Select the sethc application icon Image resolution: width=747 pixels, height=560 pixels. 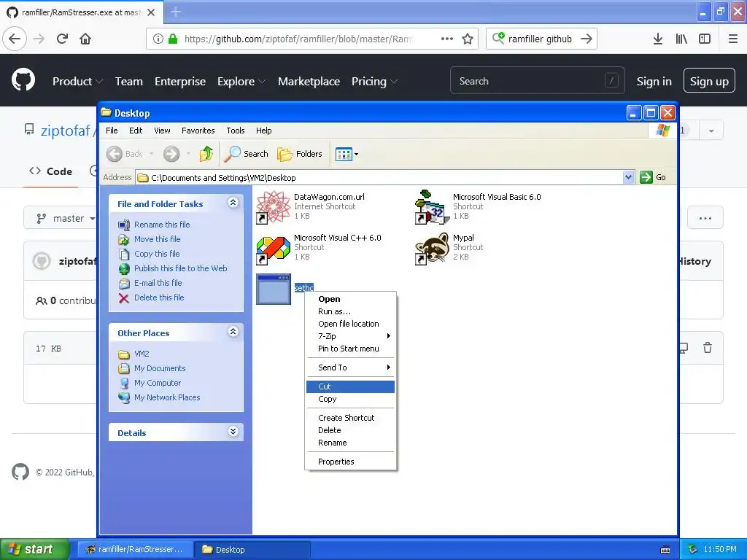tap(273, 289)
